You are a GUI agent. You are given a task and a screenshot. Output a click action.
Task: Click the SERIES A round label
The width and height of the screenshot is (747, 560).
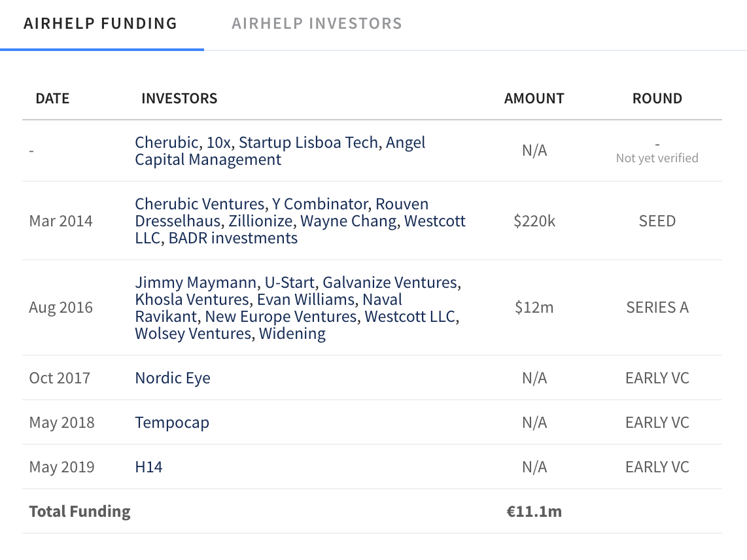(x=657, y=307)
